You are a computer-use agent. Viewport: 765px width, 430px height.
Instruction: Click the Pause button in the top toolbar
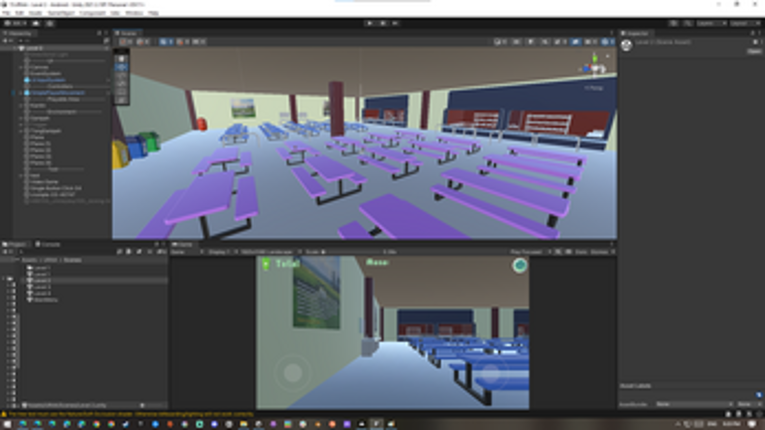click(x=382, y=23)
